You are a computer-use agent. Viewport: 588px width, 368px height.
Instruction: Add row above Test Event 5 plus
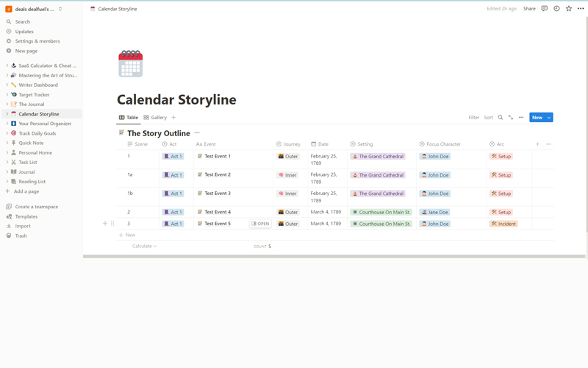pos(105,224)
